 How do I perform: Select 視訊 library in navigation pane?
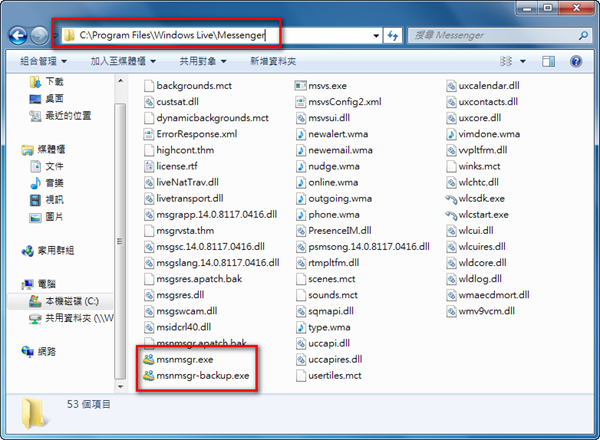coord(46,200)
